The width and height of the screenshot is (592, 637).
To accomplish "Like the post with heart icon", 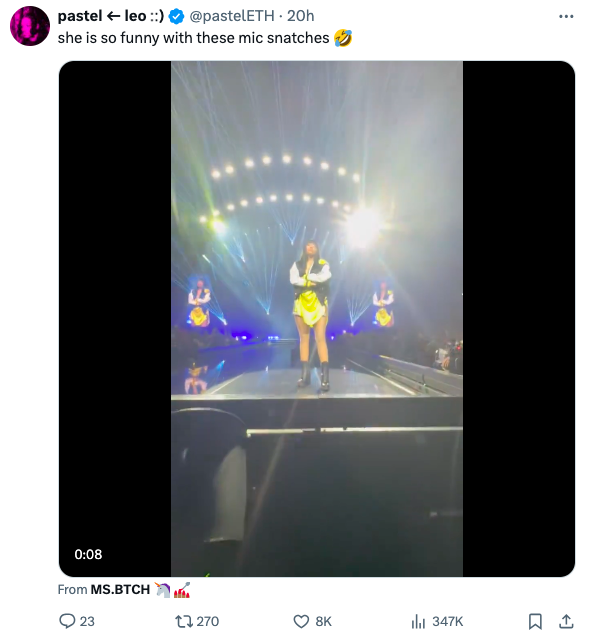I will point(301,621).
